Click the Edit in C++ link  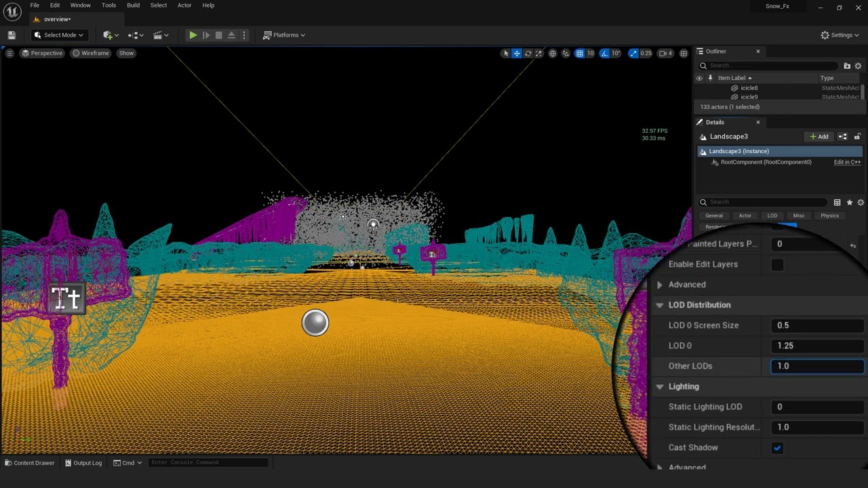coord(847,163)
